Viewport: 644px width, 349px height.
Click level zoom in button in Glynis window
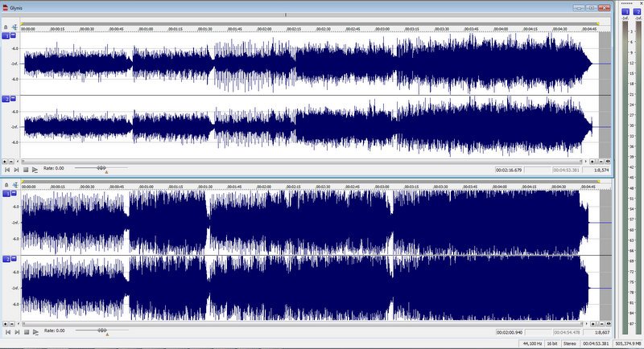pos(5,162)
